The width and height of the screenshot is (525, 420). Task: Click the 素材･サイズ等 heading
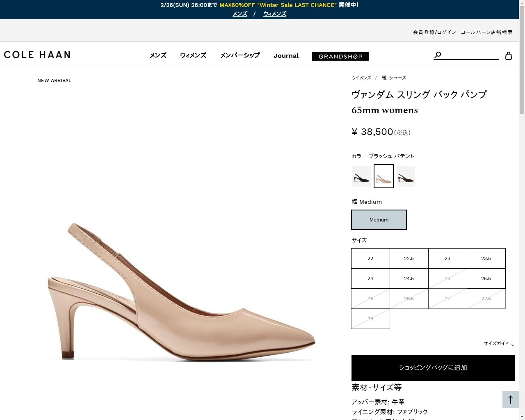click(x=377, y=388)
